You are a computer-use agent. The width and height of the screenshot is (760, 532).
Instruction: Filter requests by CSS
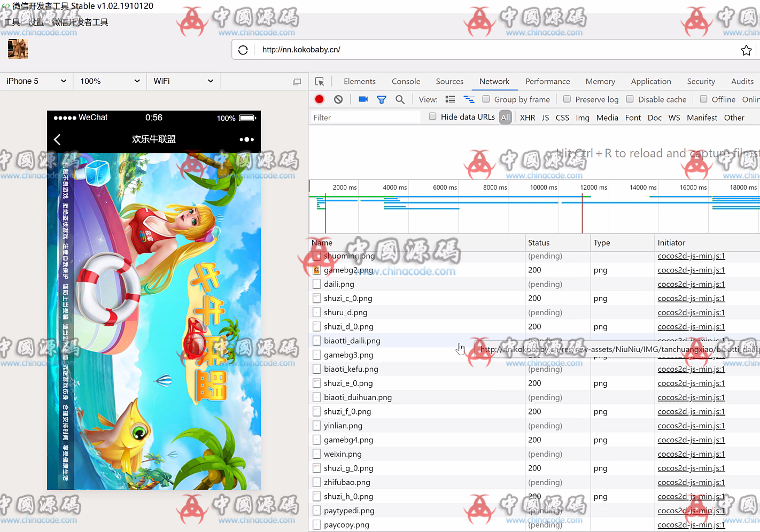pos(562,118)
